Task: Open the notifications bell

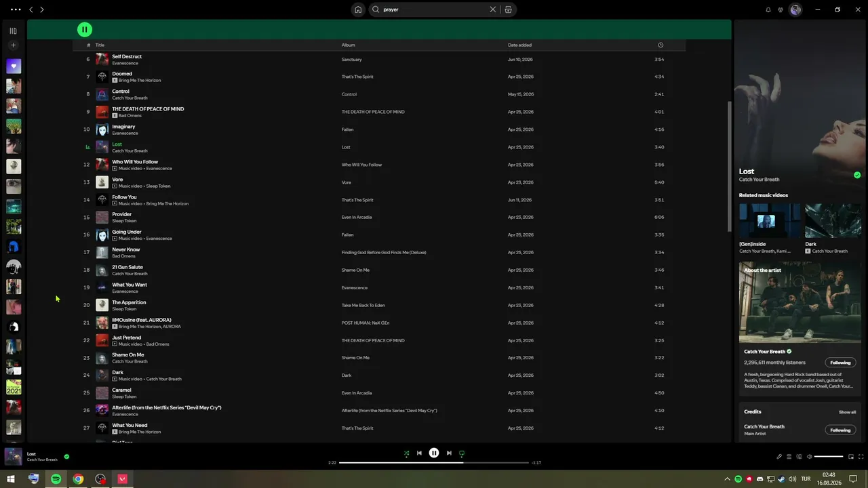Action: click(x=768, y=9)
